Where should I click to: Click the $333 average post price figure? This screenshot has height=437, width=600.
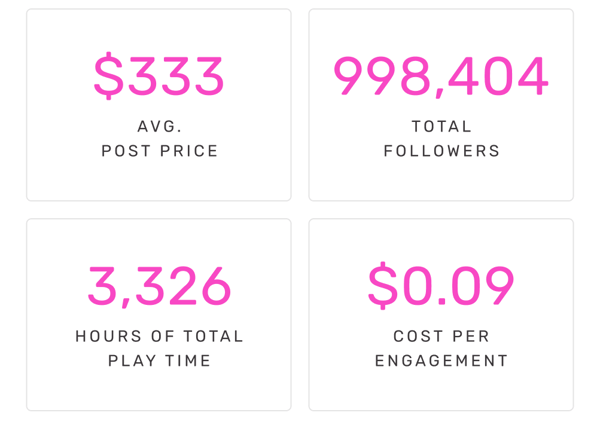click(x=158, y=75)
